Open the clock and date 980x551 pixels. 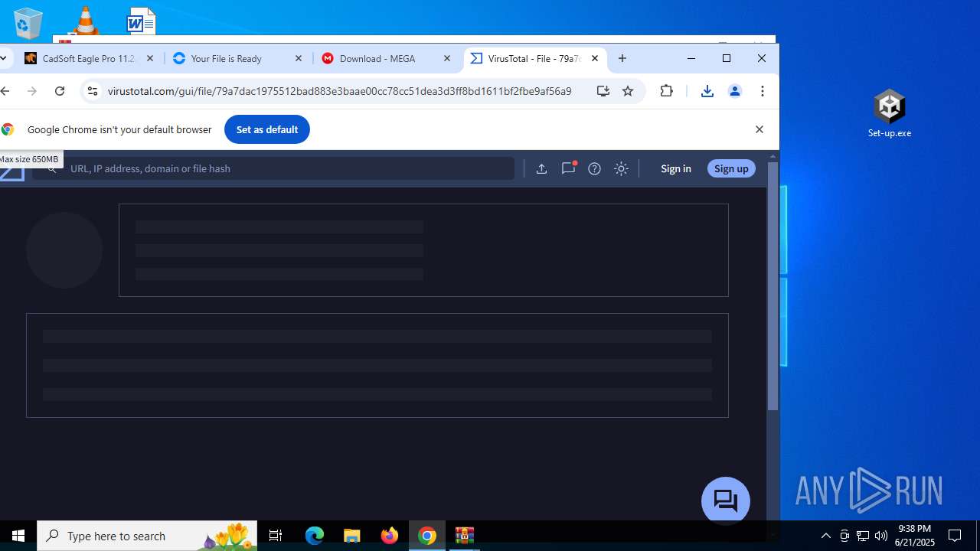(x=915, y=536)
